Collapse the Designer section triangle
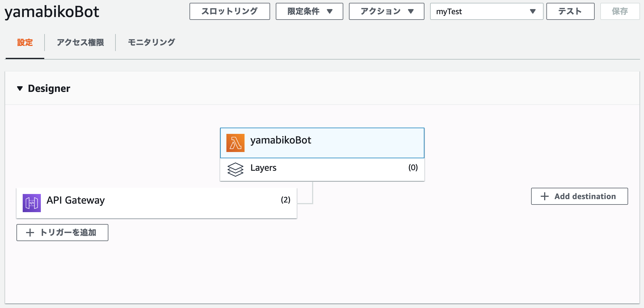The width and height of the screenshot is (644, 308). (x=20, y=88)
